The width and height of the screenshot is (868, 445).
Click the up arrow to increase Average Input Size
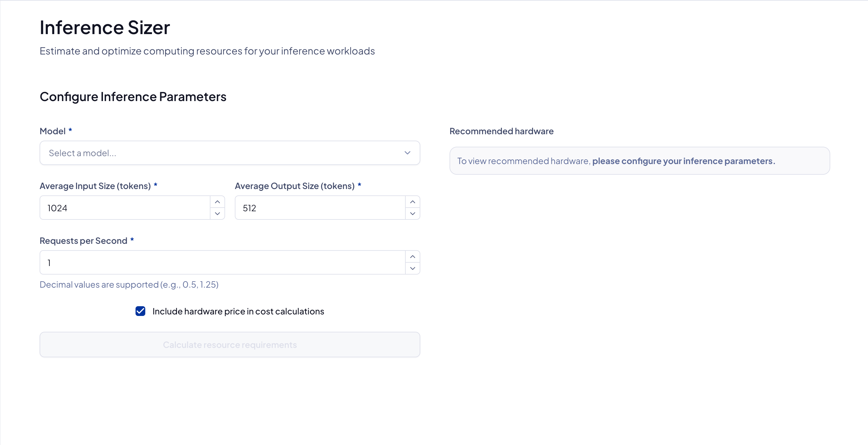217,201
